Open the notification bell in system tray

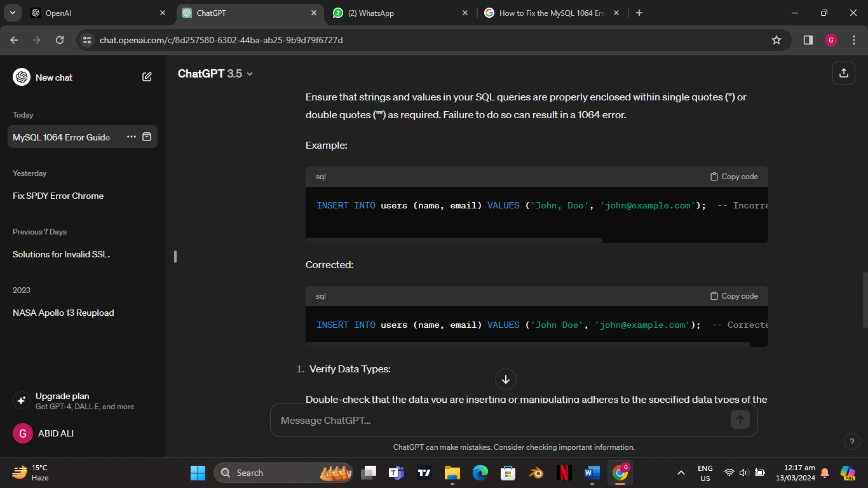pyautogui.click(x=825, y=473)
